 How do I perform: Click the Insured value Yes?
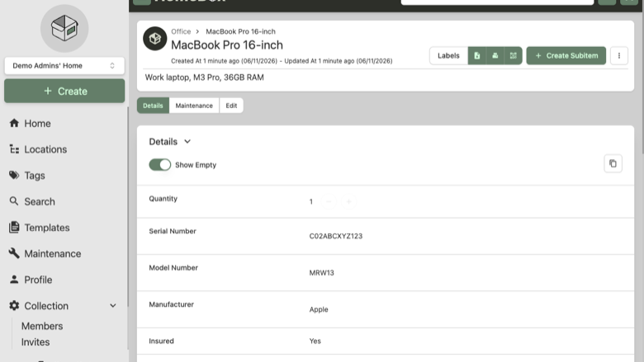click(315, 341)
